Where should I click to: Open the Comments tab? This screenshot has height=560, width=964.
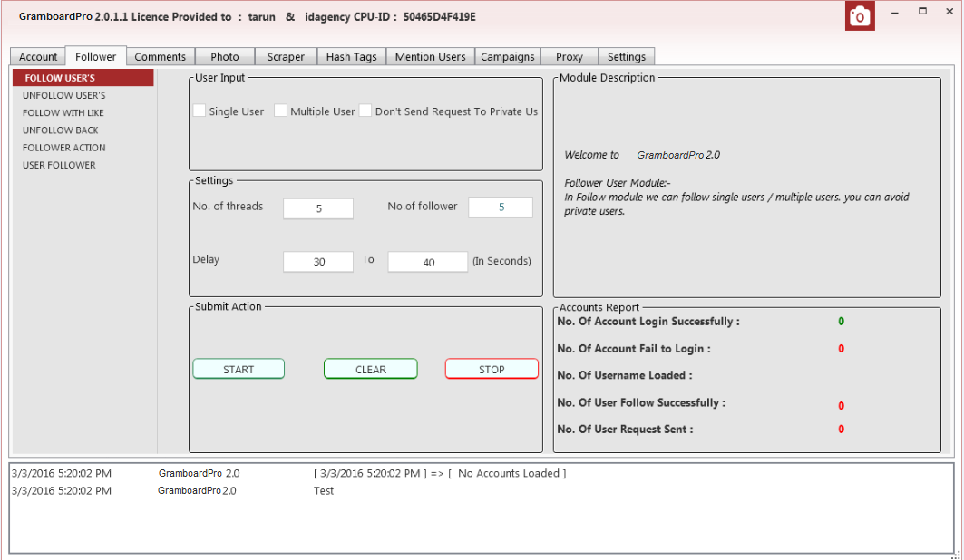(x=161, y=56)
